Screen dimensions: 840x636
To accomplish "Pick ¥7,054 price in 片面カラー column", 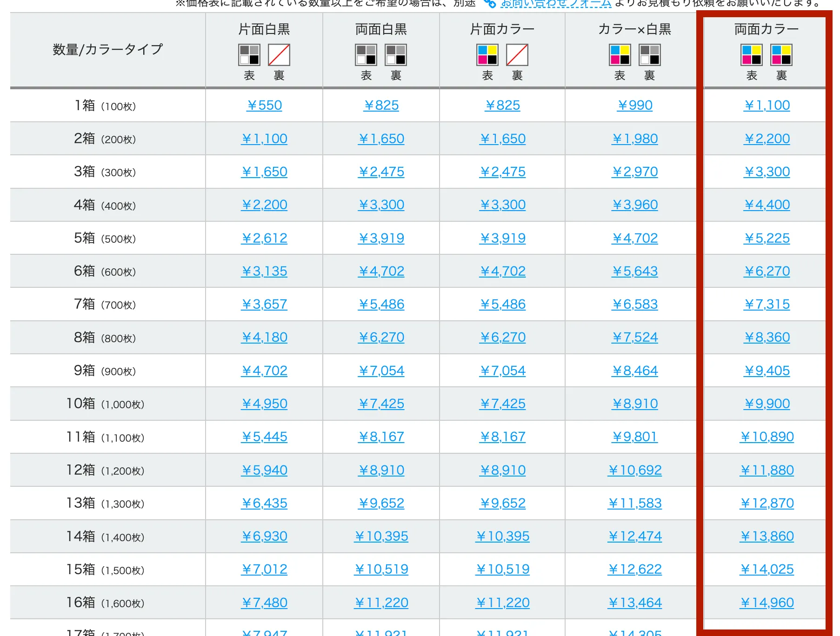I will (502, 371).
